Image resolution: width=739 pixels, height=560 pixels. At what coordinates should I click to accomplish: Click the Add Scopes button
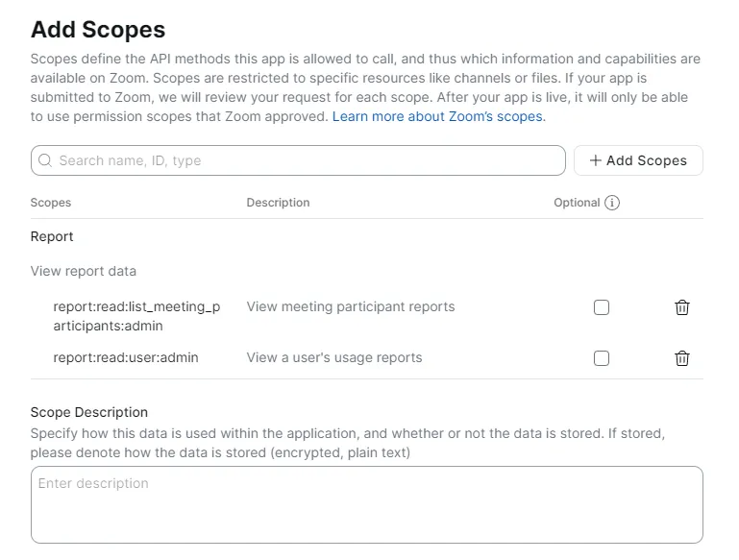[638, 160]
